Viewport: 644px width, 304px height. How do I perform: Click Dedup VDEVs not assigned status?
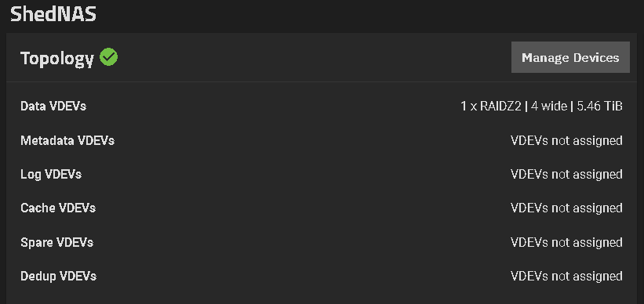(x=566, y=276)
